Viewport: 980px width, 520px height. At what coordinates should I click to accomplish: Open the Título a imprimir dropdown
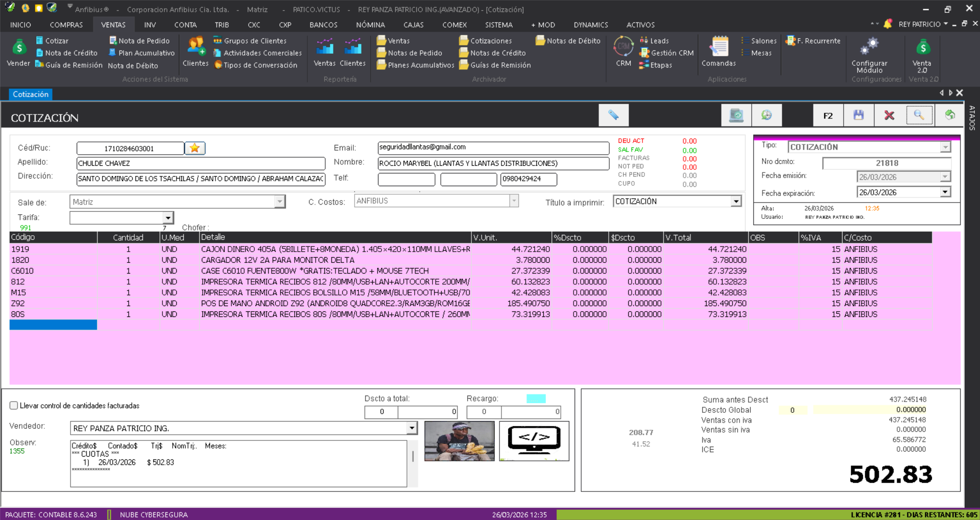click(x=735, y=202)
